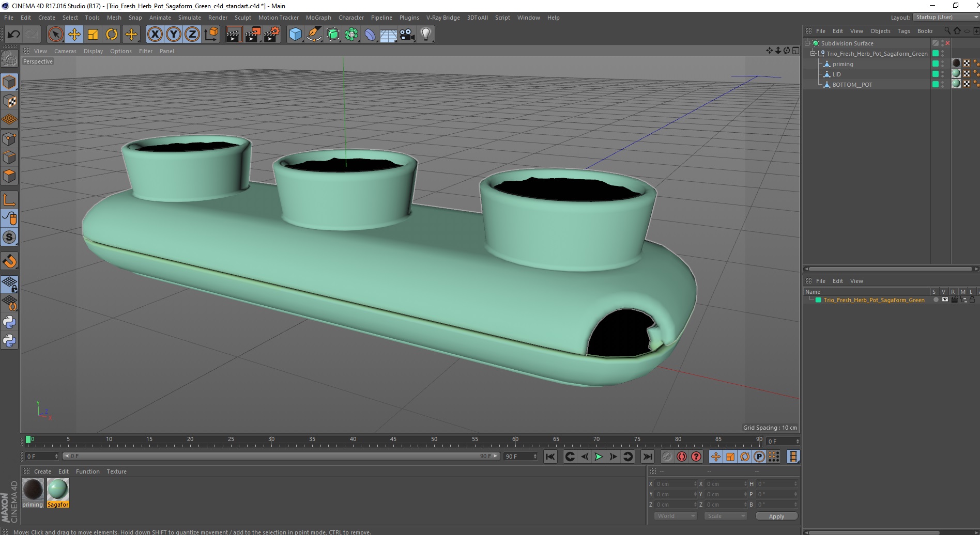Screen dimensions: 980x535
Task: Open the viewport Display menu
Action: 93,51
